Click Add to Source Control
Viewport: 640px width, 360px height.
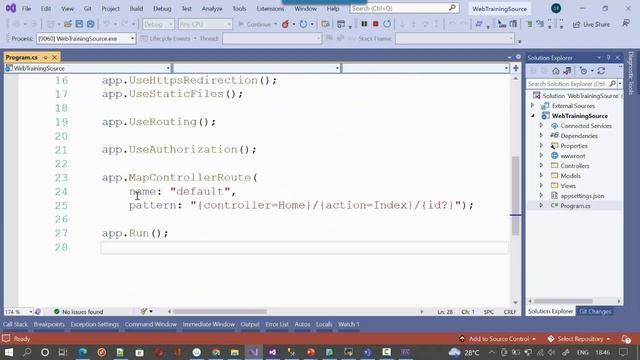498,339
